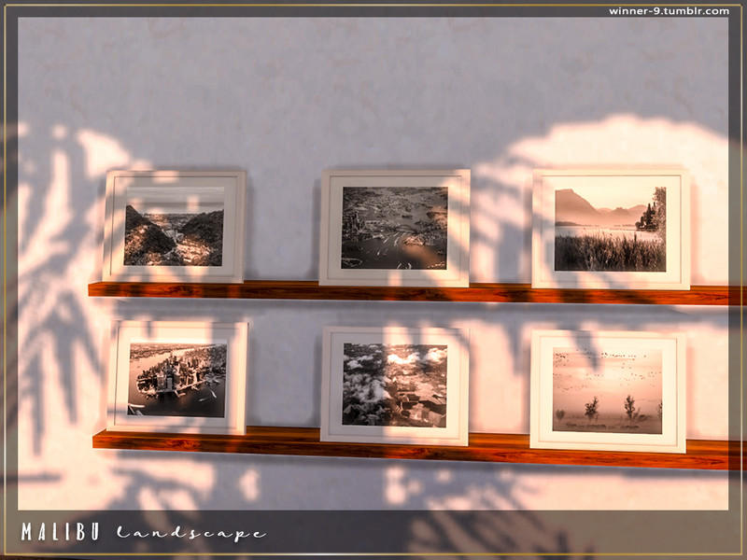Click the MALIBU title text

click(x=61, y=532)
